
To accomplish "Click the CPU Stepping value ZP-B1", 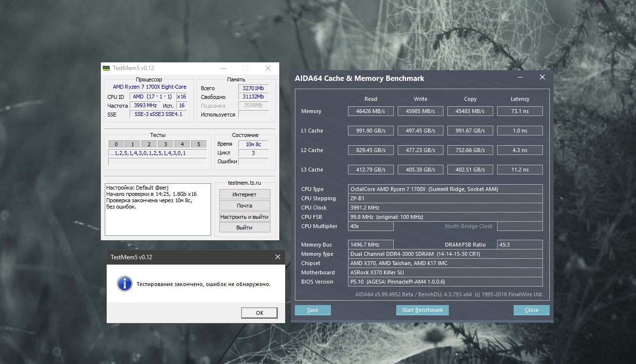I will 445,198.
